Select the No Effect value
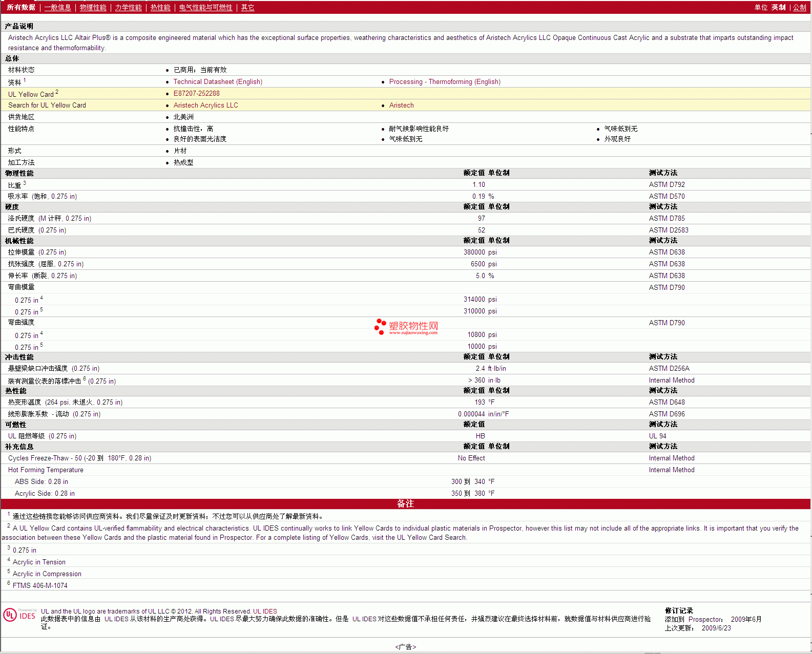Viewport: 812px width, 654px height. point(471,458)
